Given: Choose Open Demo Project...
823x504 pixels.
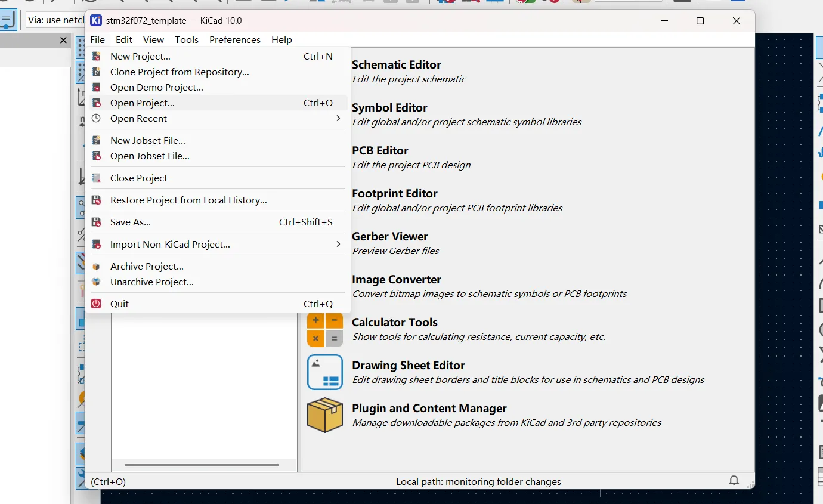Looking at the screenshot, I should point(218,87).
